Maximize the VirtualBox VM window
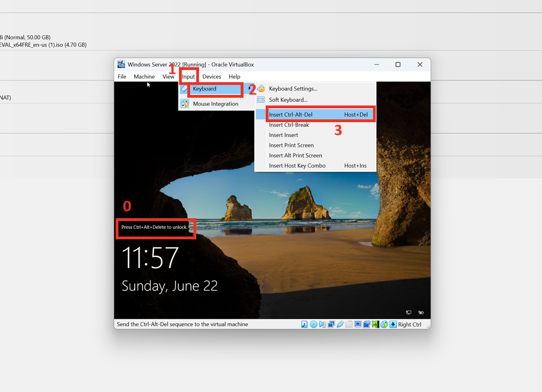This screenshot has width=542, height=392. (398, 64)
